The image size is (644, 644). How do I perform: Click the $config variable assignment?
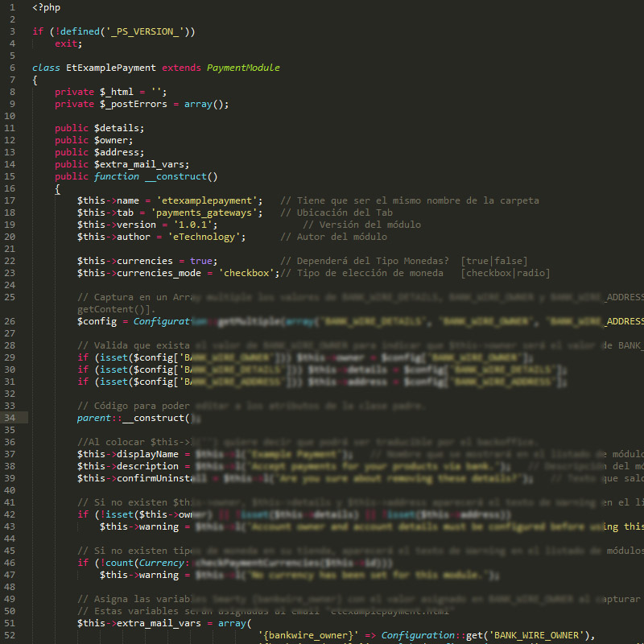(x=97, y=321)
